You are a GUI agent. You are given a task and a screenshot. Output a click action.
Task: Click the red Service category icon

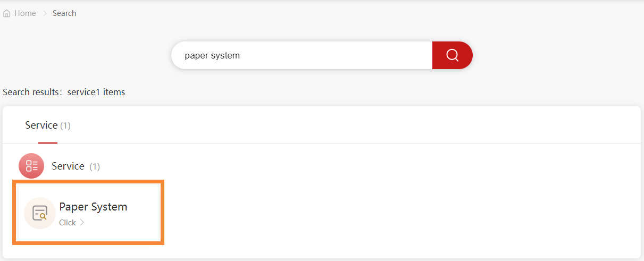31,166
